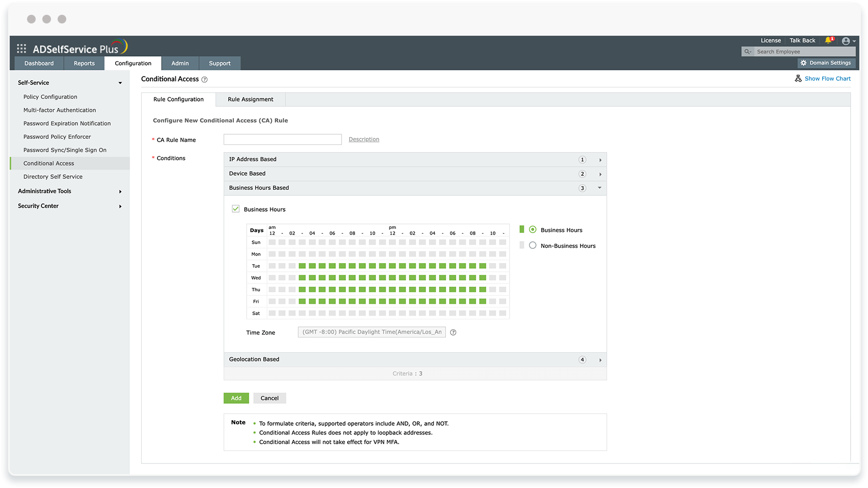
Task: Collapse the Business Hours Based section
Action: tap(599, 188)
